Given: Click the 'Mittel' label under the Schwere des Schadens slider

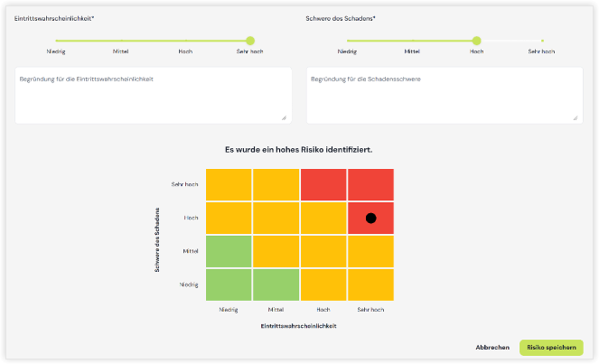Looking at the screenshot, I should [412, 51].
